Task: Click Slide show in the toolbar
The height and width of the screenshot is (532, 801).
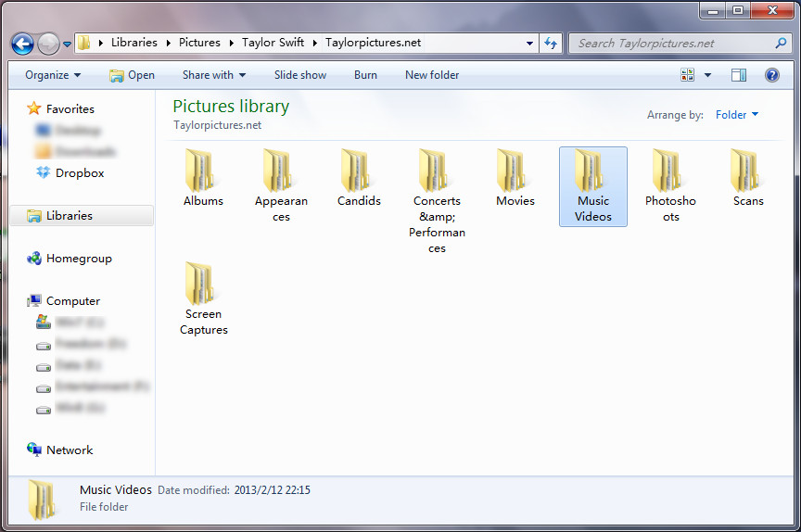Action: pos(300,75)
